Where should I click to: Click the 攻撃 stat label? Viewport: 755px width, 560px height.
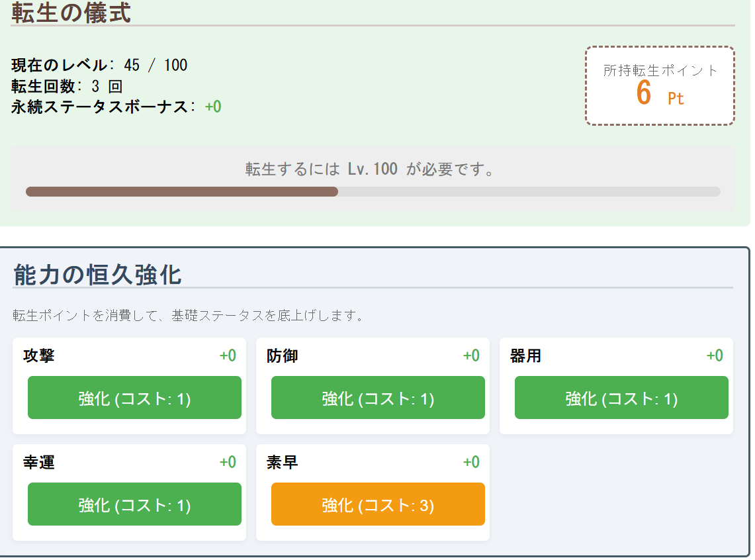[36, 355]
